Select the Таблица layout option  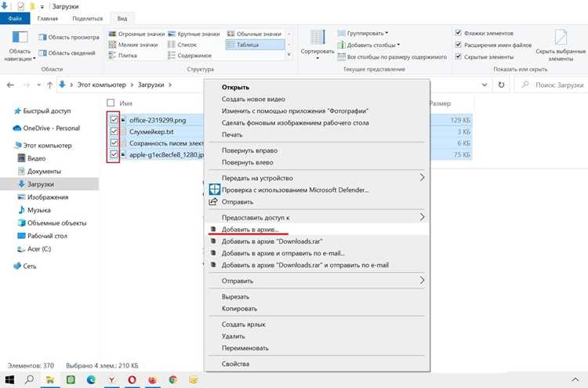click(255, 45)
